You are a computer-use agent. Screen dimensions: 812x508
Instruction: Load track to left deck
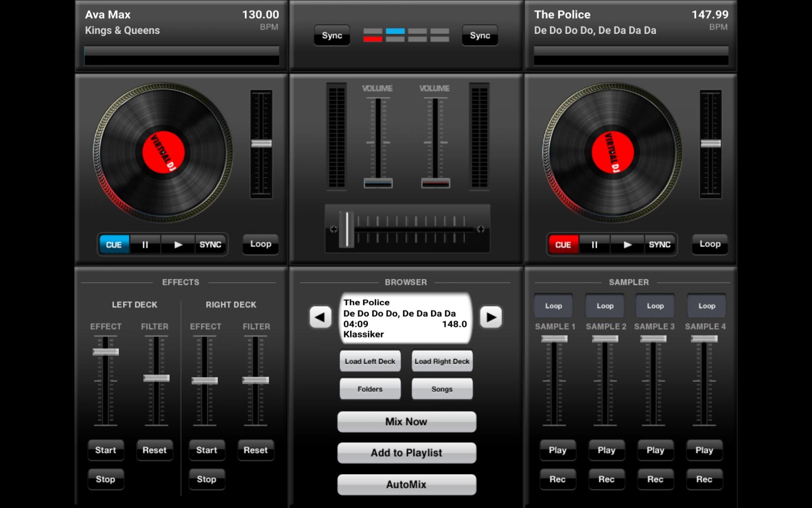(x=370, y=361)
